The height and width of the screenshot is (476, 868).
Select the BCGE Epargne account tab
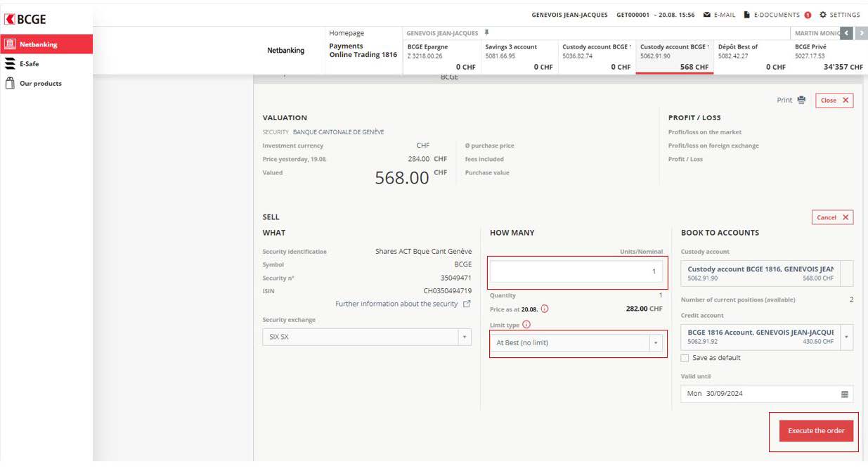click(441, 56)
